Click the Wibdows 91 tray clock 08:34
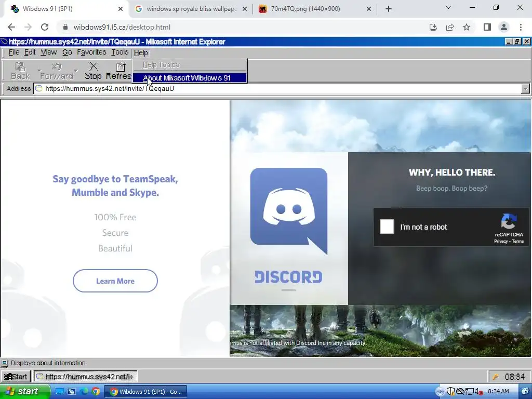 pyautogui.click(x=515, y=377)
